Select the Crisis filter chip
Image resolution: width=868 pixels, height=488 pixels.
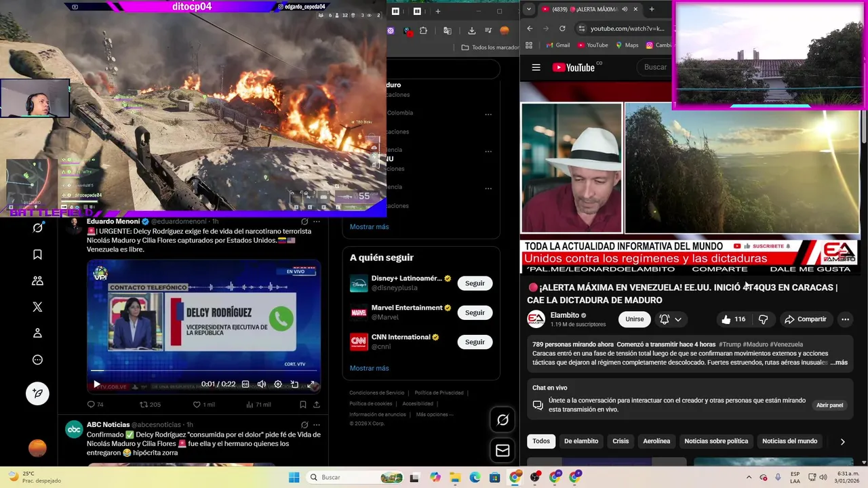coord(620,441)
